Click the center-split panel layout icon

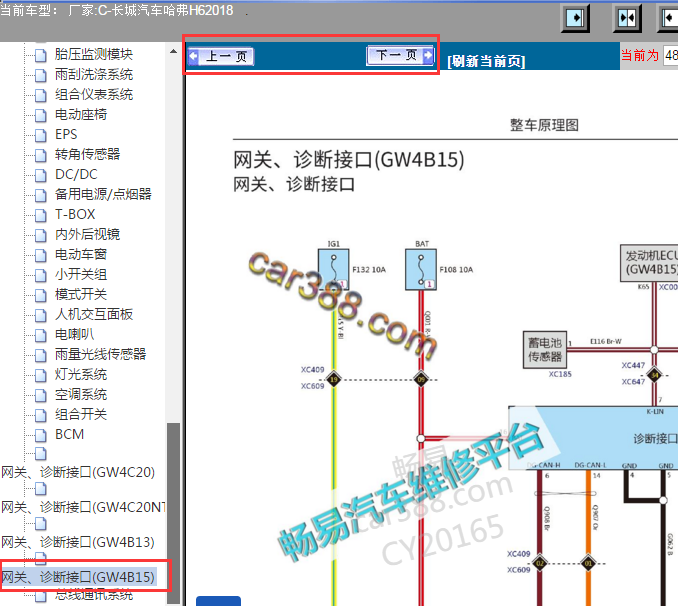coord(627,18)
